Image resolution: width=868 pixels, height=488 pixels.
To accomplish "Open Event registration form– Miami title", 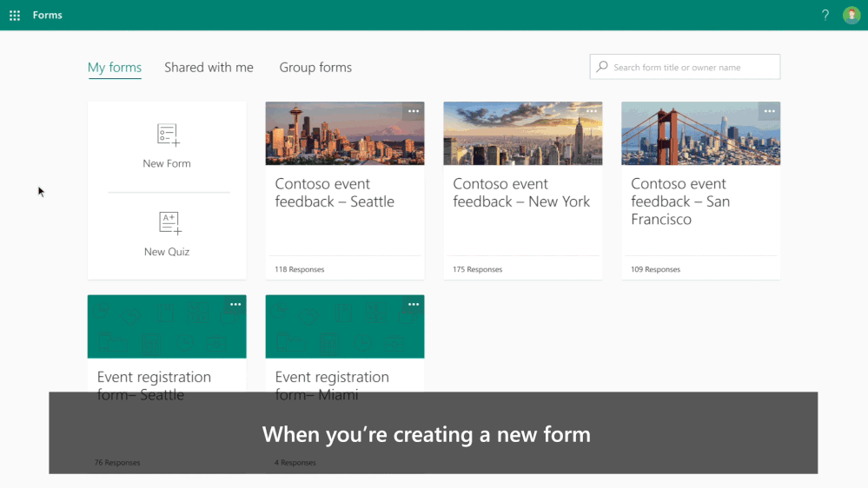I will tap(332, 386).
